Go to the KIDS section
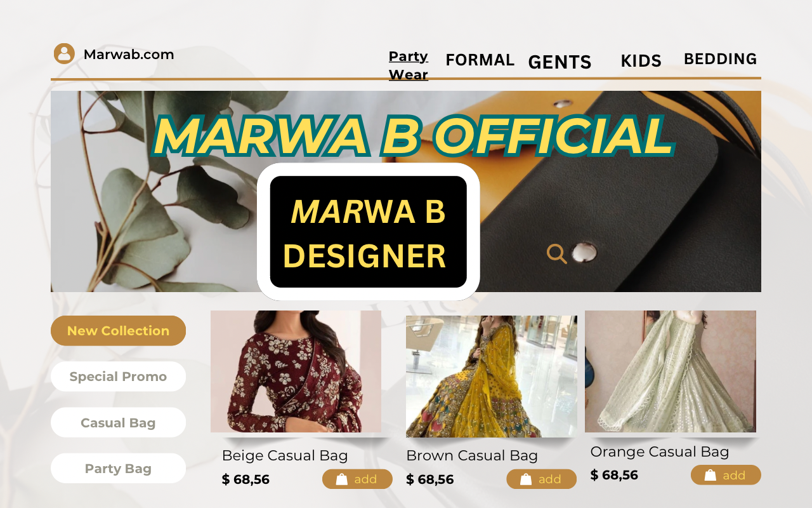The width and height of the screenshot is (812, 508). (641, 61)
